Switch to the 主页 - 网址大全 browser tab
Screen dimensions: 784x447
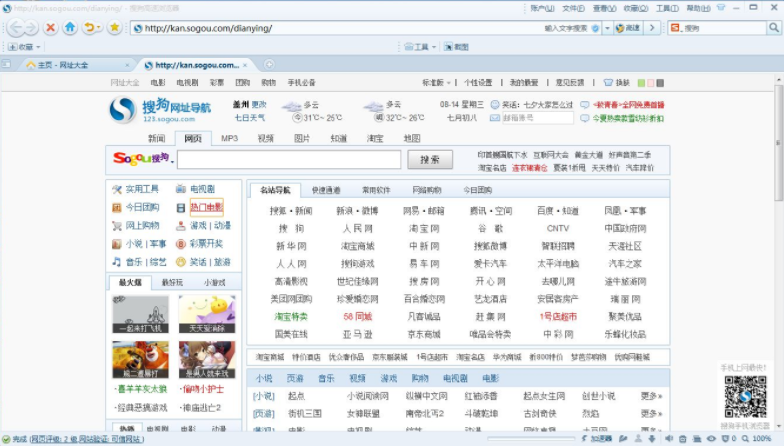62,65
